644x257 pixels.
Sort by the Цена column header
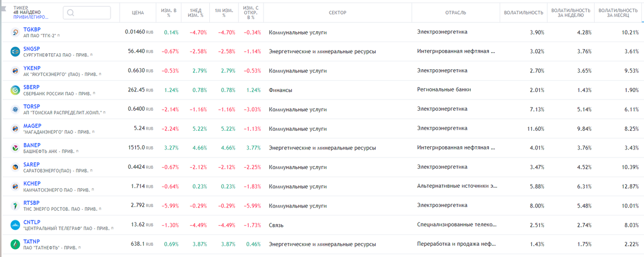tap(138, 12)
